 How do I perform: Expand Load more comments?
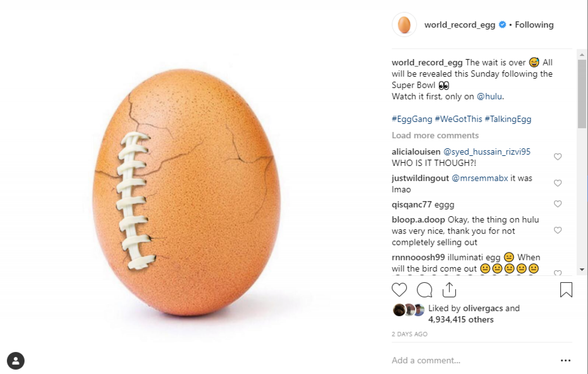[x=435, y=135]
